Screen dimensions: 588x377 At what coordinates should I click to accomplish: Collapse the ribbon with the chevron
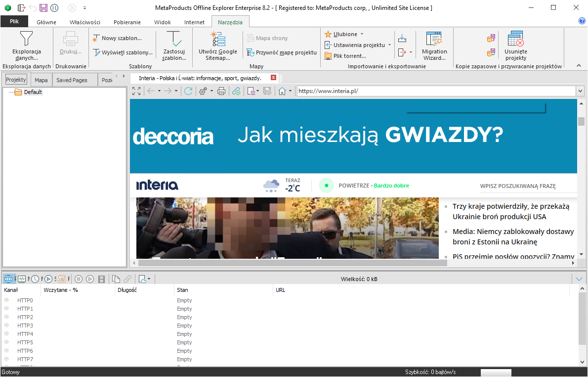(579, 65)
